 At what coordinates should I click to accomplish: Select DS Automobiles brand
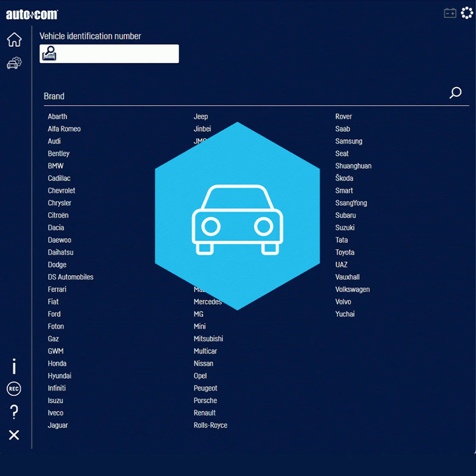coord(71,277)
